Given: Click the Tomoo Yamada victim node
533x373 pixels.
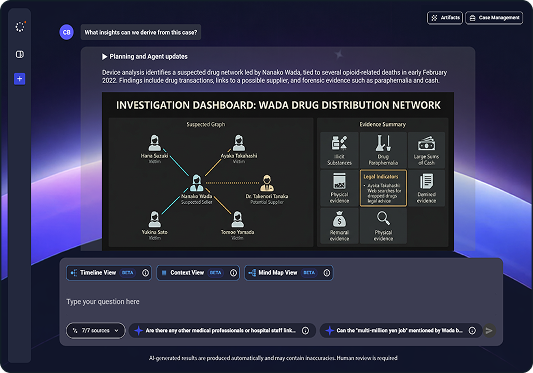Looking at the screenshot, I should [237, 225].
